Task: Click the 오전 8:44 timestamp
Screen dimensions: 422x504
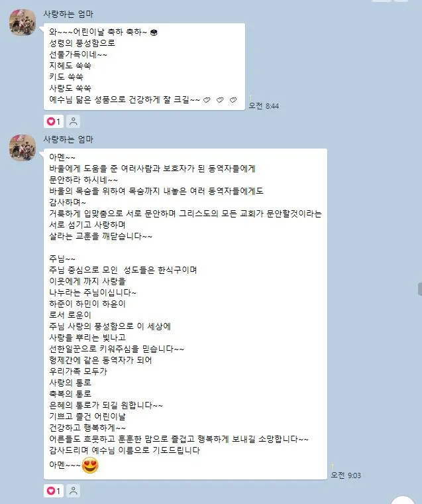Action: (264, 106)
